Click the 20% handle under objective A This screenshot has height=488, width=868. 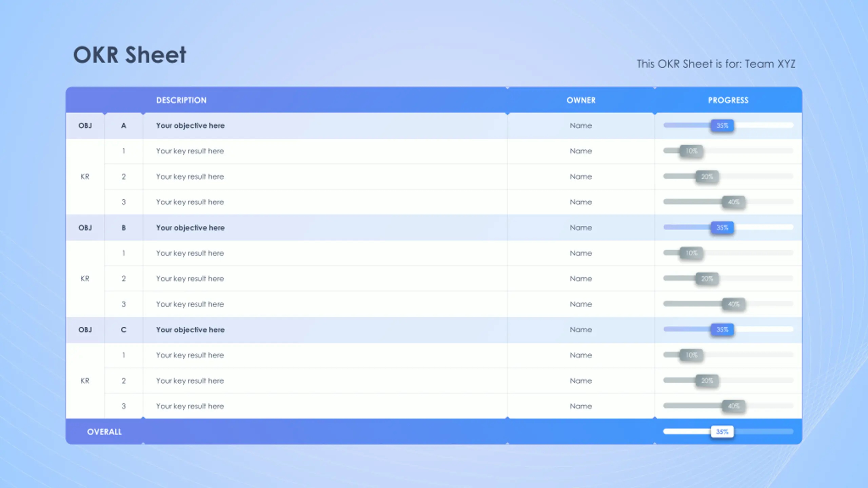[x=707, y=177]
